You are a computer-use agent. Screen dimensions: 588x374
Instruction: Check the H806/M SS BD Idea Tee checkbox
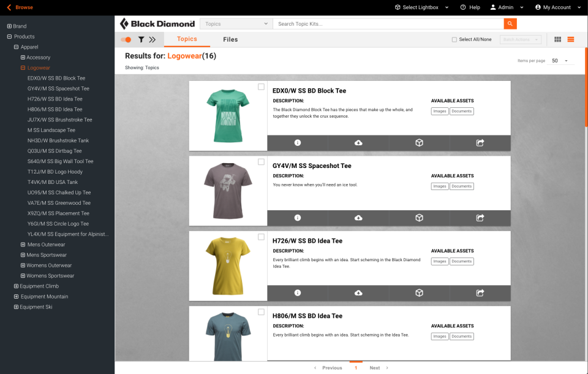tap(261, 312)
